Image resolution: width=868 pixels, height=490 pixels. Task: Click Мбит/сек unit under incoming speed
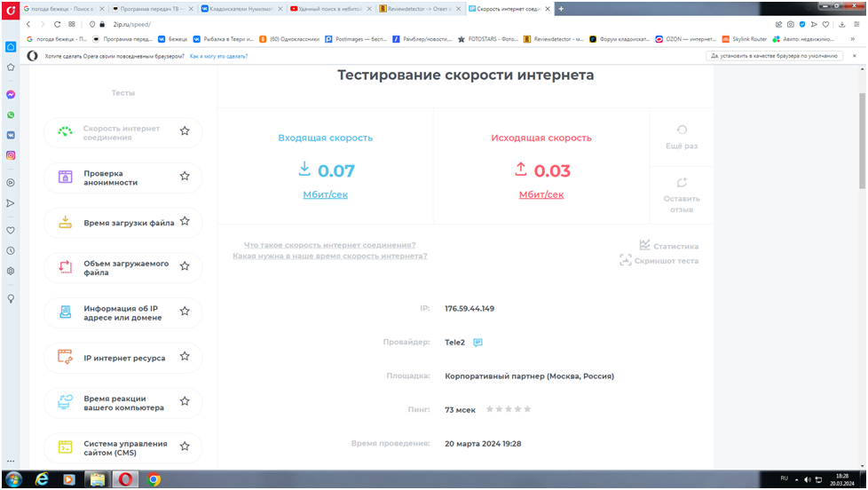click(325, 194)
